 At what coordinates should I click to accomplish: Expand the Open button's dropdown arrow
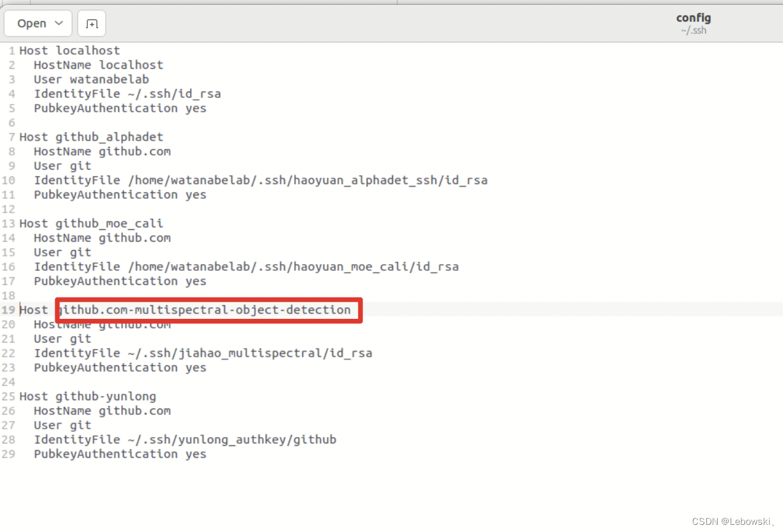59,23
